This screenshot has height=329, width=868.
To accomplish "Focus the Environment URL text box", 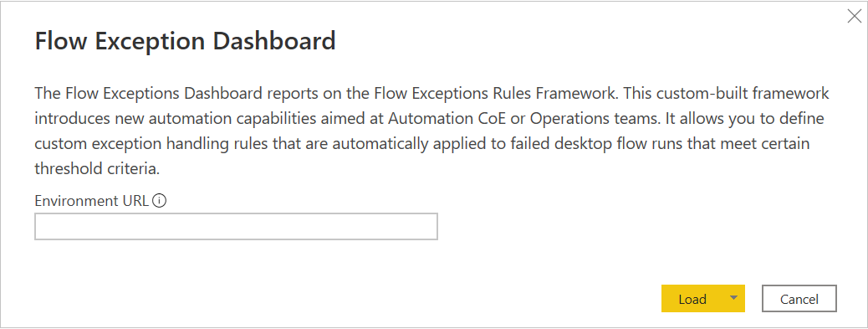I will tap(237, 227).
